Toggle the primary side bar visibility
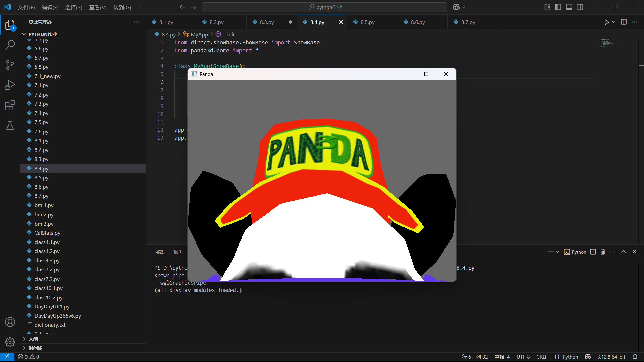 (558, 7)
